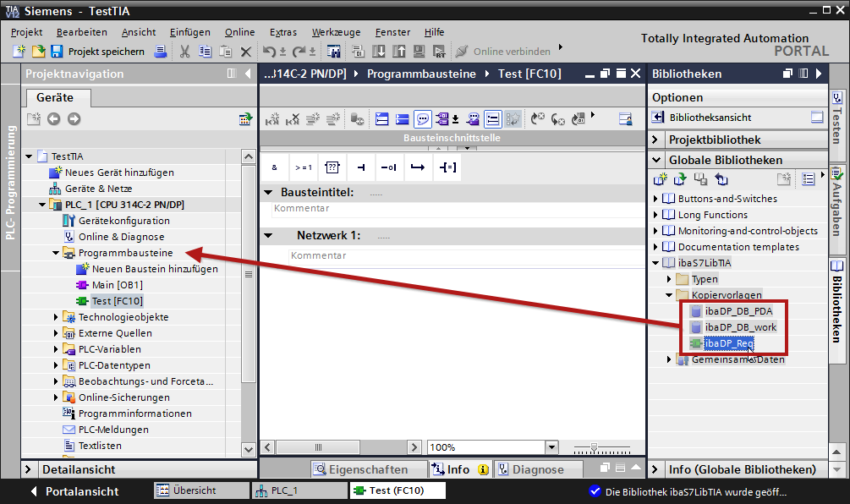The image size is (850, 504).
Task: Insert the assignment [=] element from favorites
Action: [447, 167]
